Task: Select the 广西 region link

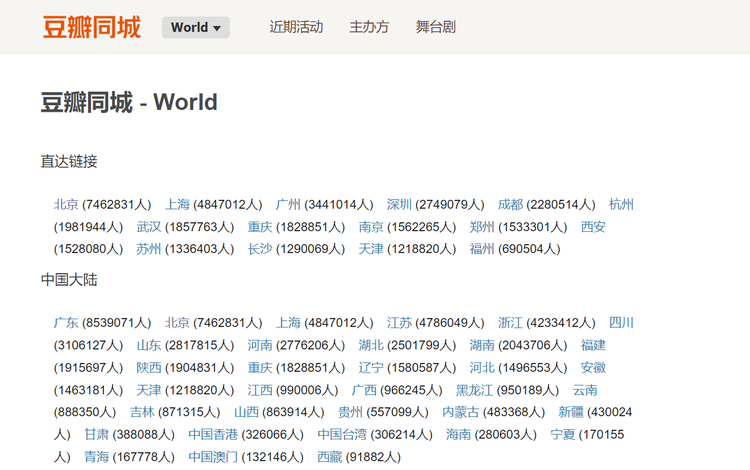Action: coord(364,390)
